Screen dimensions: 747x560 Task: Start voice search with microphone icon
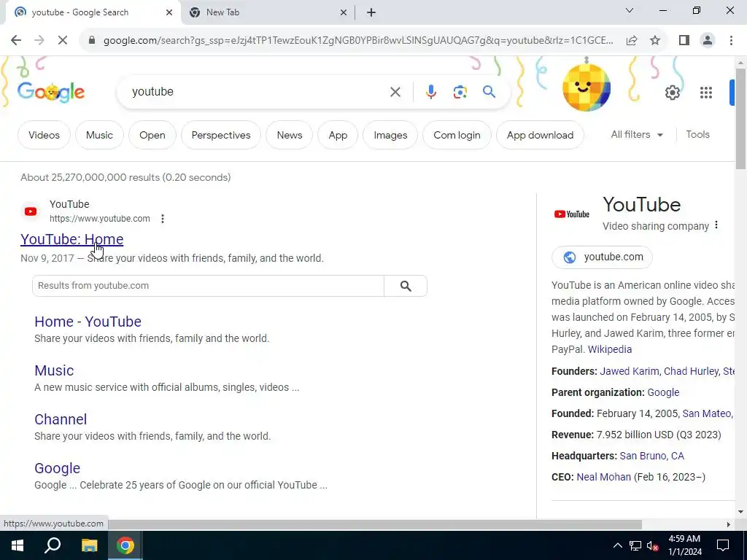click(430, 92)
